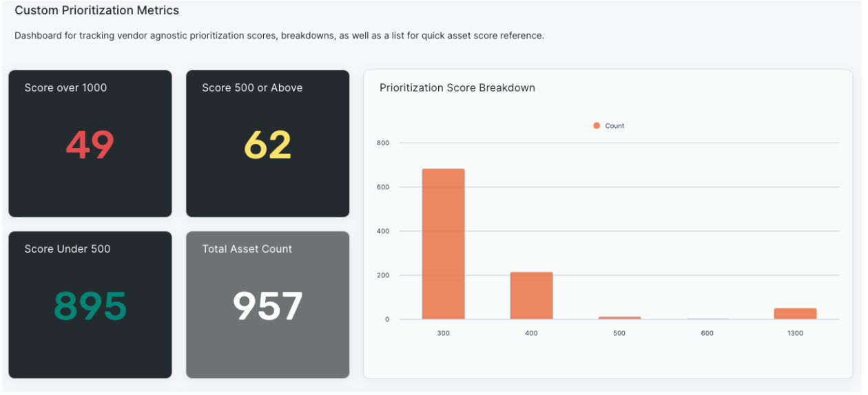Click the red 49 value

[90, 145]
